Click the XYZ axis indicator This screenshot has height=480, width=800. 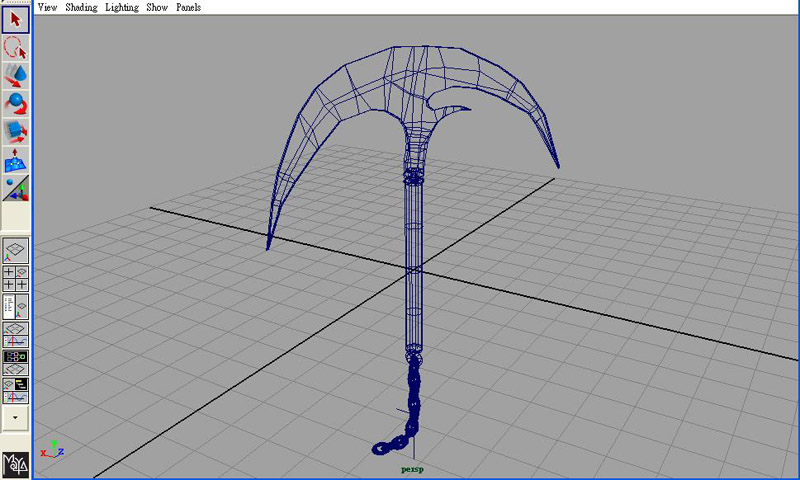tap(53, 449)
